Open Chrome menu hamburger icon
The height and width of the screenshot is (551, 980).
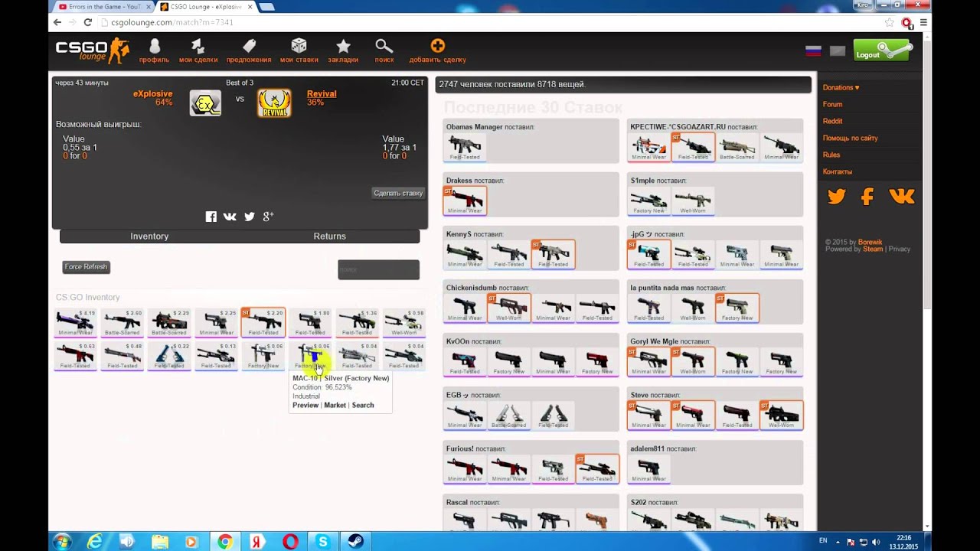pyautogui.click(x=924, y=23)
